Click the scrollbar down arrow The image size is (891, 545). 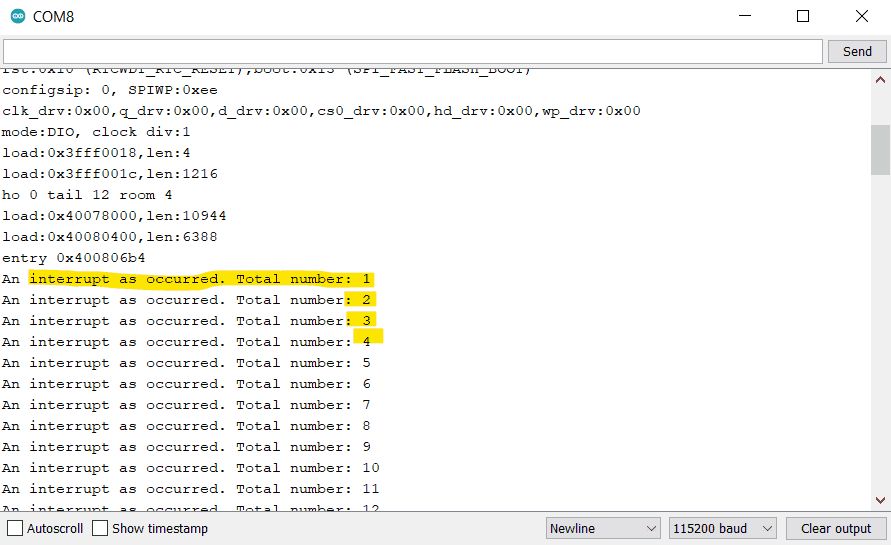[x=880, y=499]
